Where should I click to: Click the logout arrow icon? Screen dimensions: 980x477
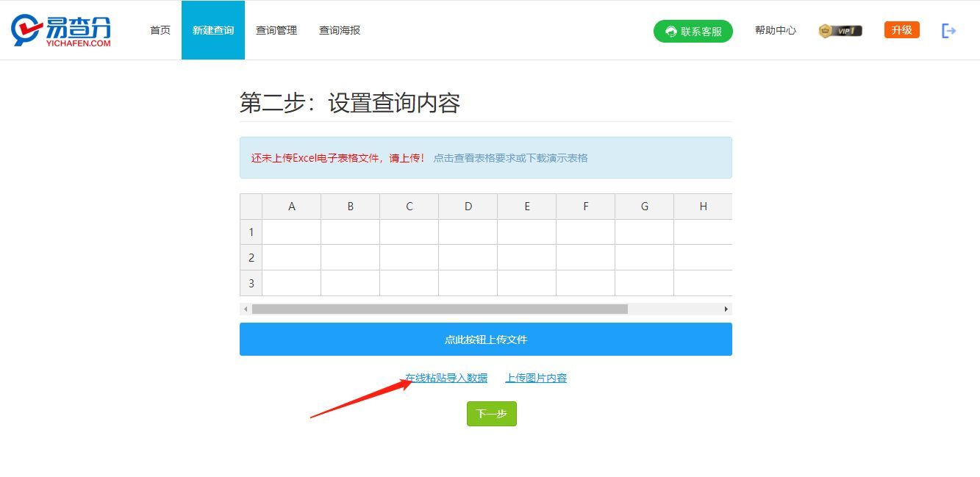[948, 30]
